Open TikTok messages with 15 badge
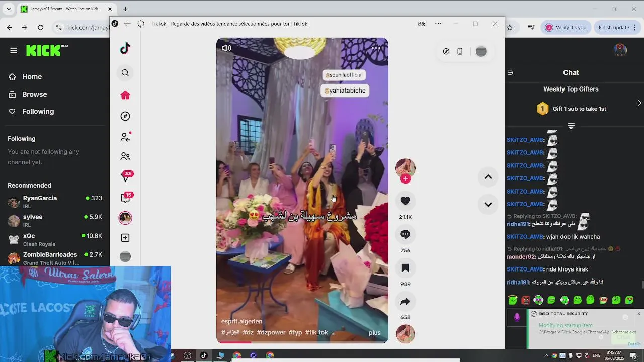The height and width of the screenshot is (362, 644). [126, 197]
